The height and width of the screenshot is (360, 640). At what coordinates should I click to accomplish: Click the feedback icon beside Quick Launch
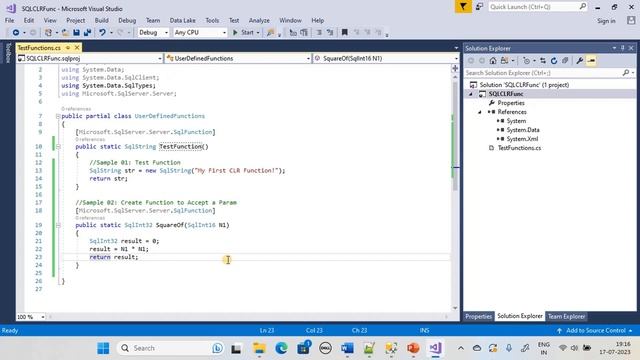tap(479, 7)
